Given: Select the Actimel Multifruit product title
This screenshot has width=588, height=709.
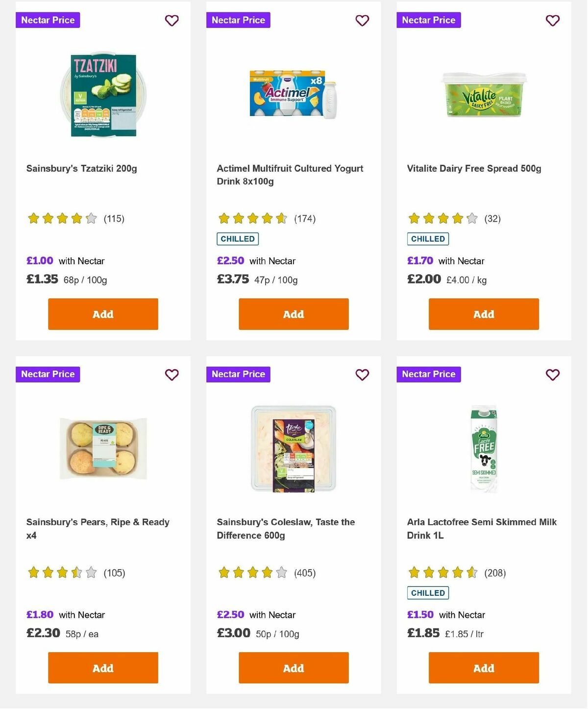Looking at the screenshot, I should (x=290, y=175).
